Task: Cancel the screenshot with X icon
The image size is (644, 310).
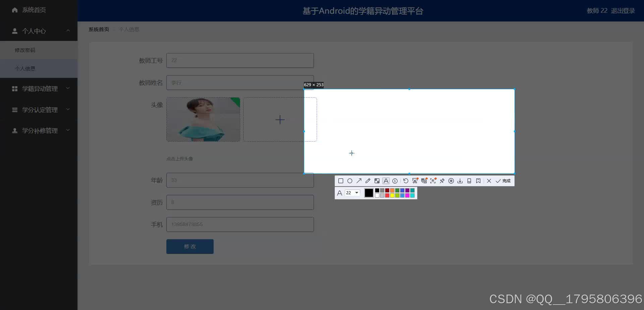Action: 489,181
